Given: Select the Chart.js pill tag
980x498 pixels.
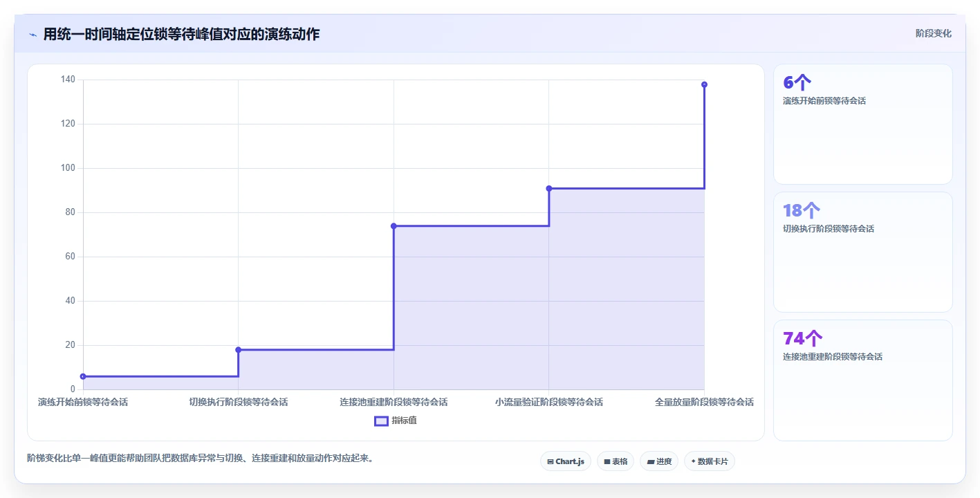Looking at the screenshot, I should pyautogui.click(x=566, y=461).
